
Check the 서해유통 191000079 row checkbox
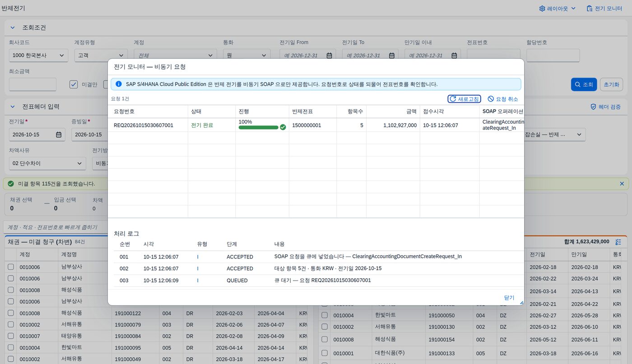(x=11, y=325)
